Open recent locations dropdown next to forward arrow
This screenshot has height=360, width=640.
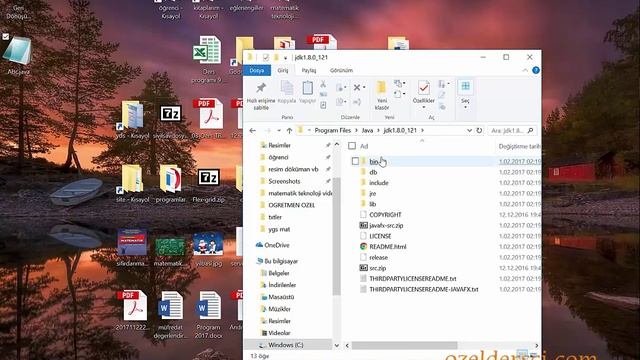pyautogui.click(x=279, y=131)
